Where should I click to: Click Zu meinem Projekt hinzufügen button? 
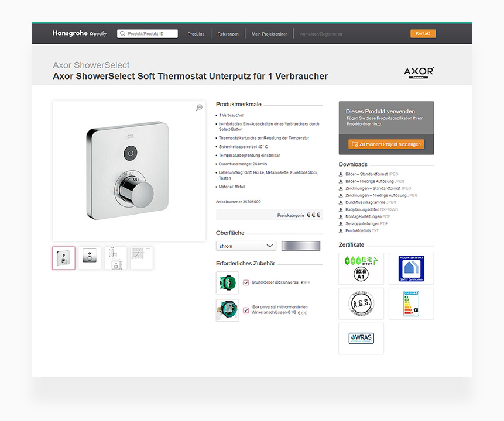click(386, 144)
